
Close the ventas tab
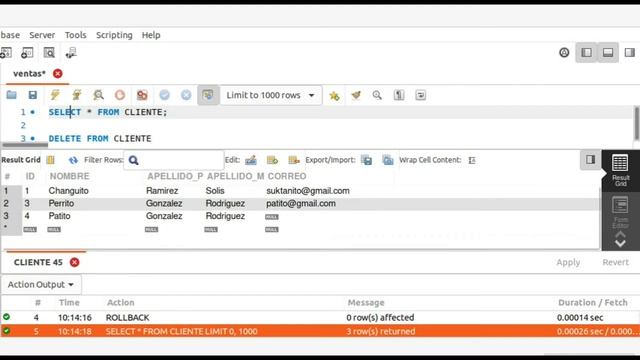pos(58,73)
